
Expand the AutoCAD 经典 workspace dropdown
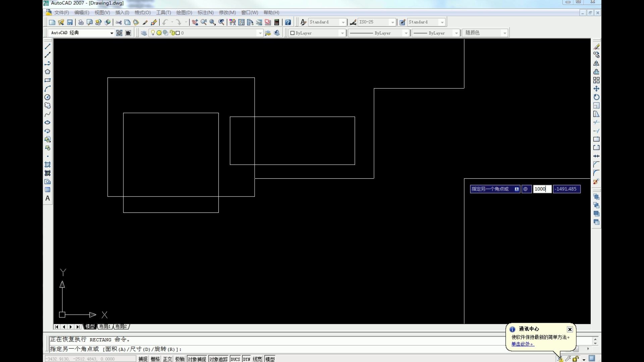tap(112, 33)
